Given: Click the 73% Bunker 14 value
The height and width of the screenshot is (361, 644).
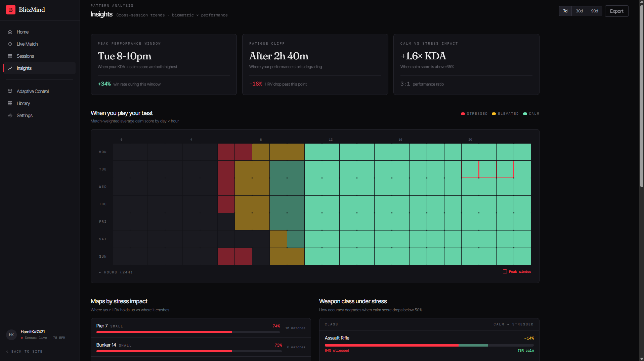Looking at the screenshot, I should point(278,345).
